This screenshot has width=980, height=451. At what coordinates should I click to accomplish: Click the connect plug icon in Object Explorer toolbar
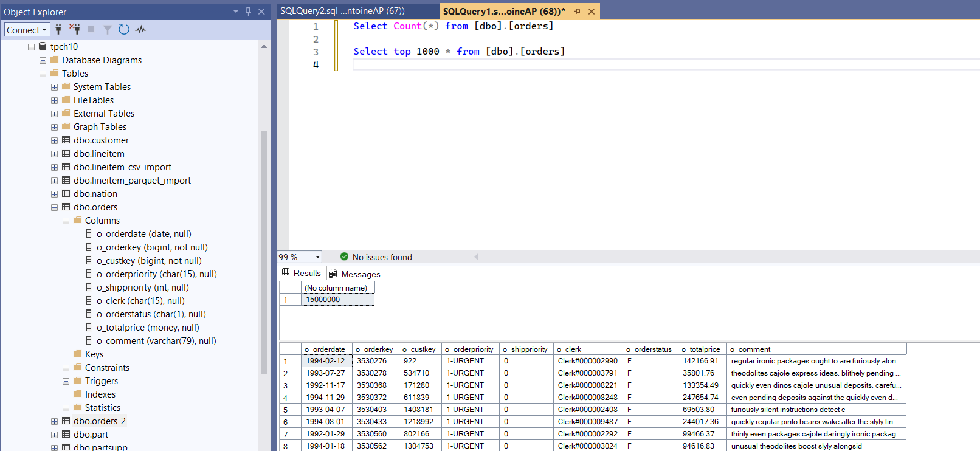point(58,29)
